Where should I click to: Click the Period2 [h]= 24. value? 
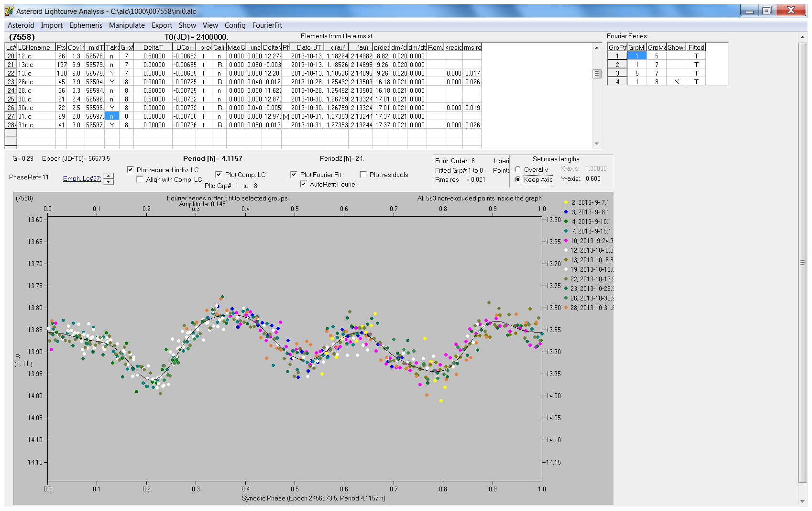point(342,158)
